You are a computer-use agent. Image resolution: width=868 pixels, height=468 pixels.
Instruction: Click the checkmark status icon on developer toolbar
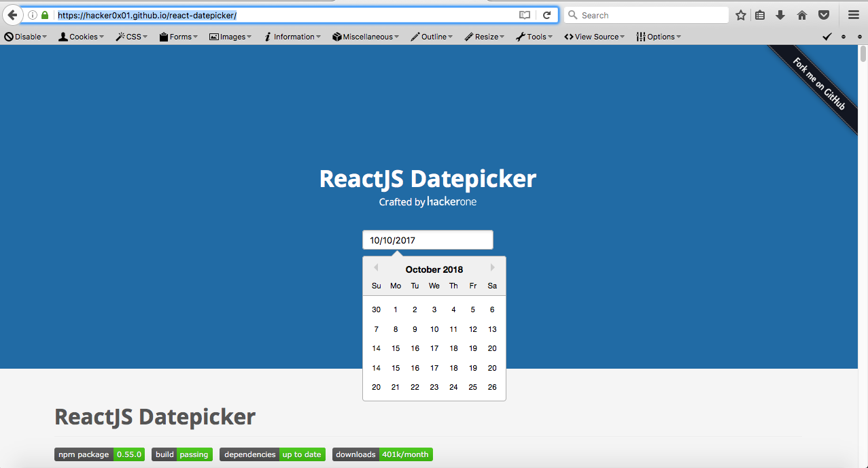[x=827, y=37]
